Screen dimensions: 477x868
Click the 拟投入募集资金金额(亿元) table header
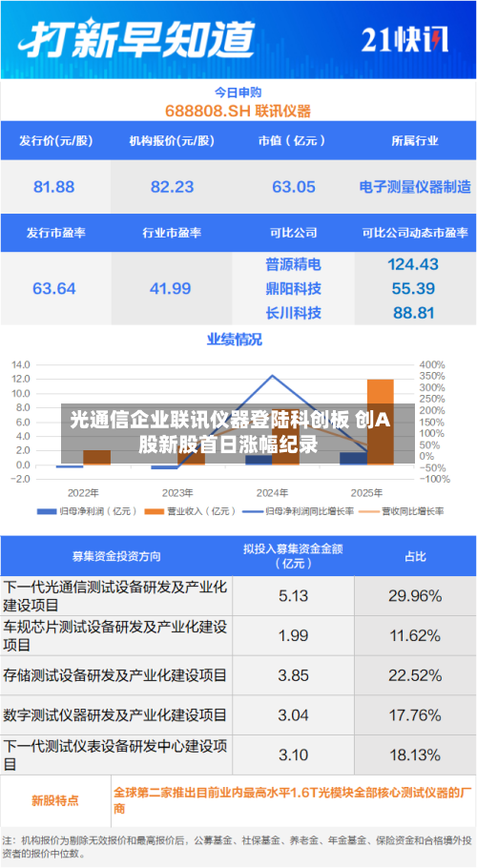click(293, 556)
